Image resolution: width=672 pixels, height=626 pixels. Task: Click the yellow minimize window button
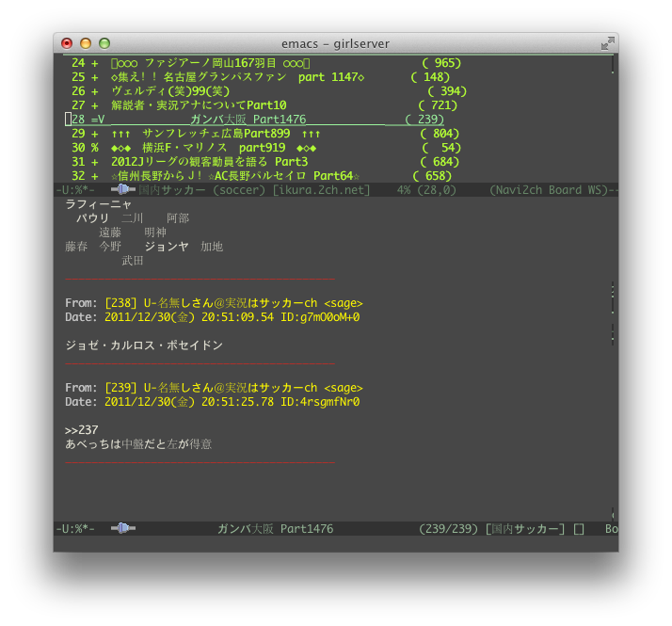coord(86,43)
